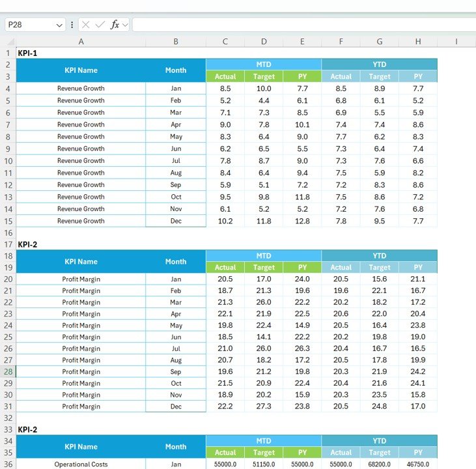The height and width of the screenshot is (469, 476).
Task: Click value 68200.0 in row 36
Action: click(x=380, y=464)
